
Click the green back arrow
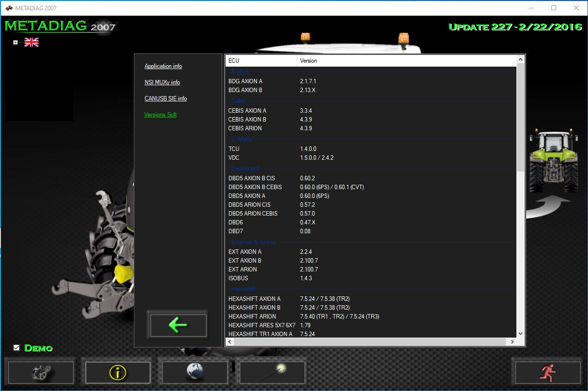click(178, 324)
